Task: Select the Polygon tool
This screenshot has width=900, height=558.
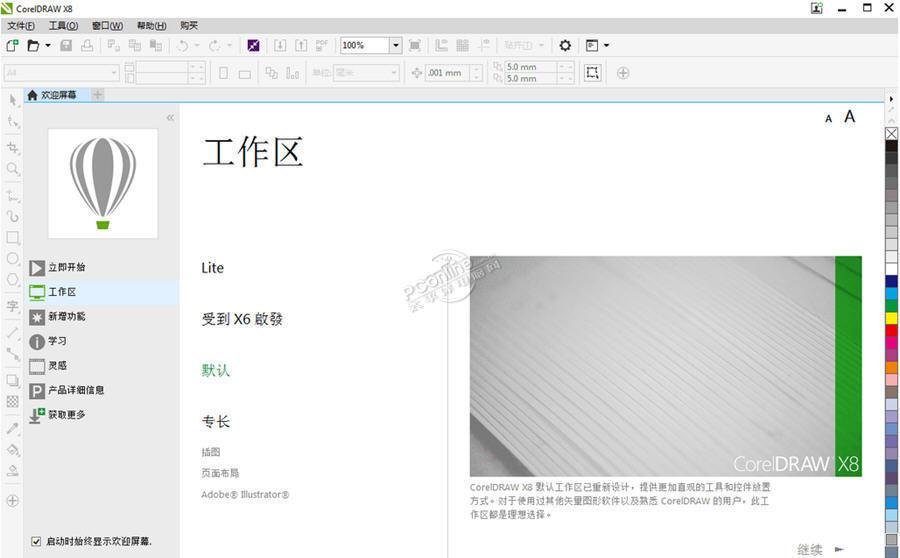Action: [x=13, y=280]
